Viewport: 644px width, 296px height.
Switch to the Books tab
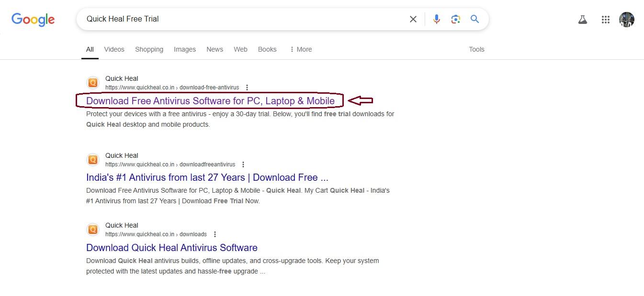tap(267, 49)
